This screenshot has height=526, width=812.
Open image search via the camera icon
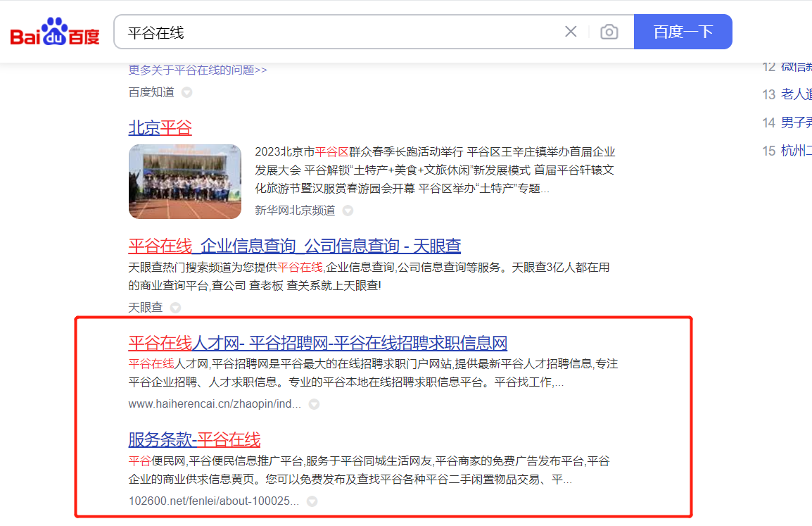609,32
